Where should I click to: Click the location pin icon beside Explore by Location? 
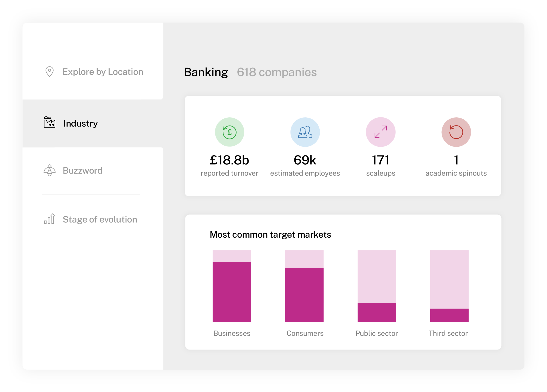pyautogui.click(x=49, y=72)
